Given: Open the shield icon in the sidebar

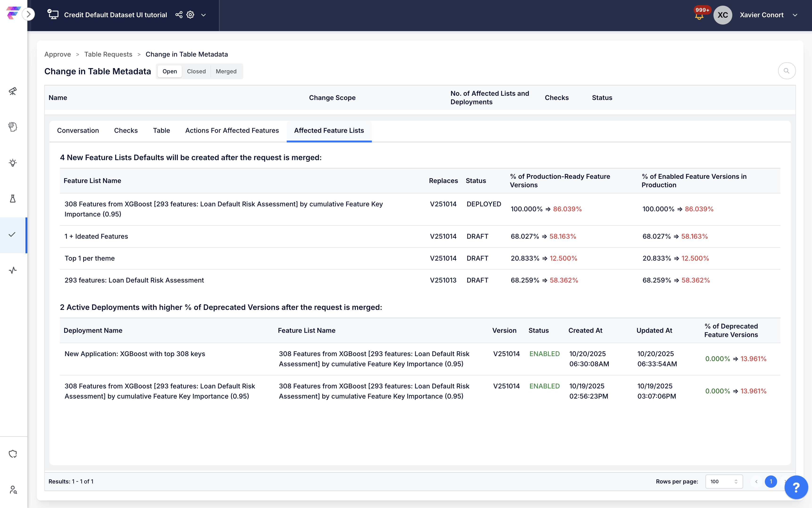Looking at the screenshot, I should 13,454.
